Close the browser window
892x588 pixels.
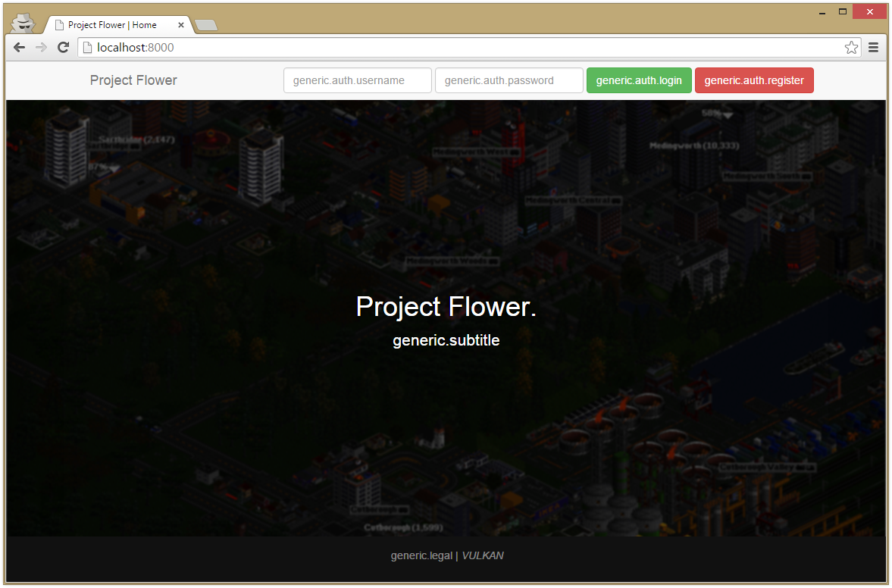point(870,11)
